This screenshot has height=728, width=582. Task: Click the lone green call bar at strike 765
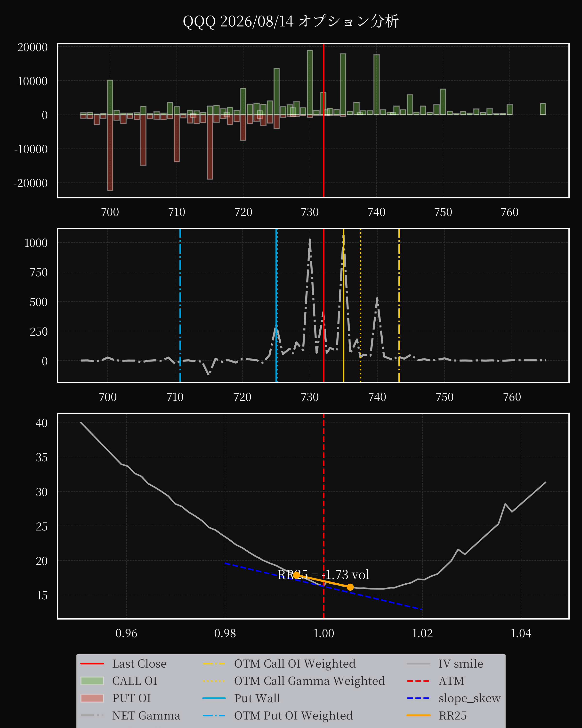coord(543,109)
